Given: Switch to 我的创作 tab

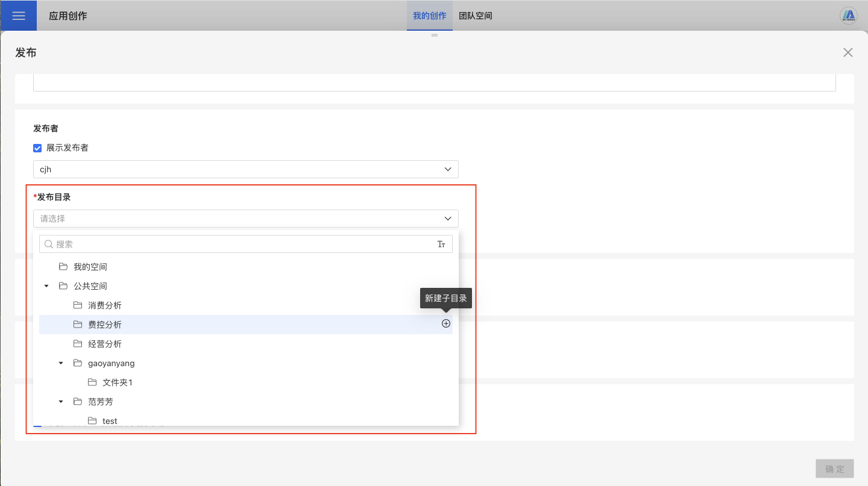Looking at the screenshot, I should 429,16.
